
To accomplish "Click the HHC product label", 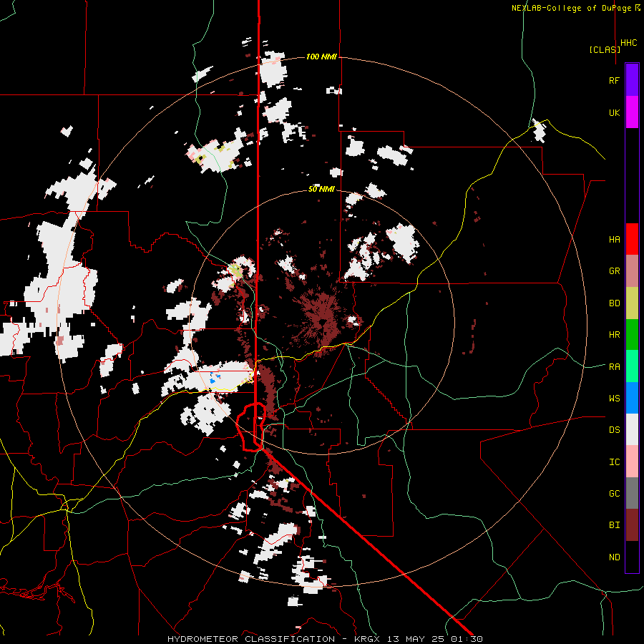I will click(629, 43).
